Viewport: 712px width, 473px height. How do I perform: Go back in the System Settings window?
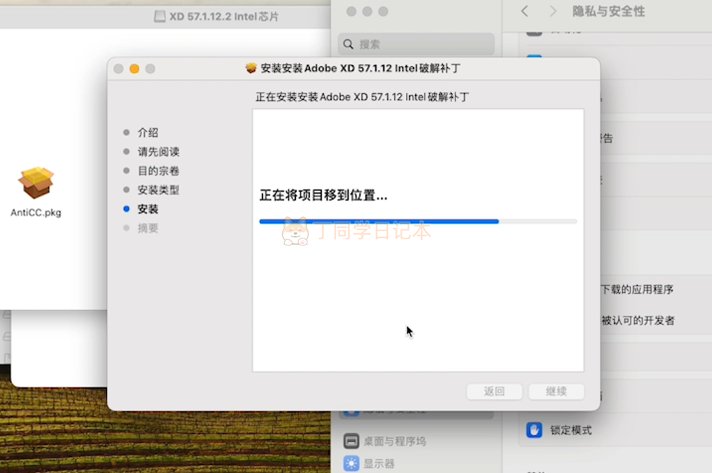pos(524,11)
